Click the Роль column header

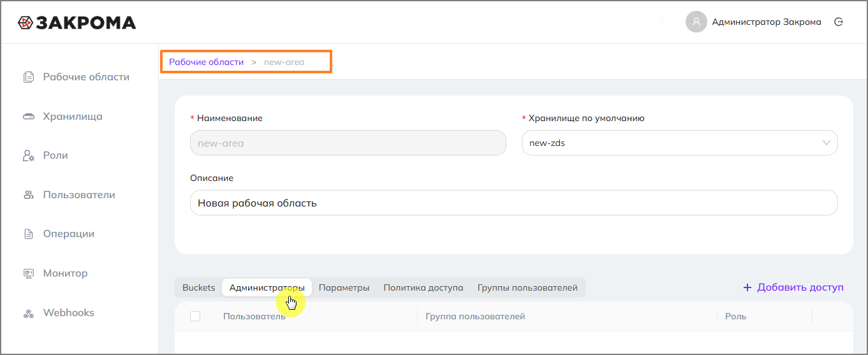(x=735, y=316)
